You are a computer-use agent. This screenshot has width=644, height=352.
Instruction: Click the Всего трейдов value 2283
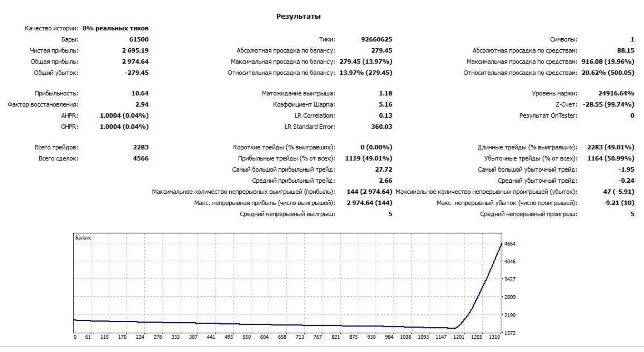(x=141, y=147)
